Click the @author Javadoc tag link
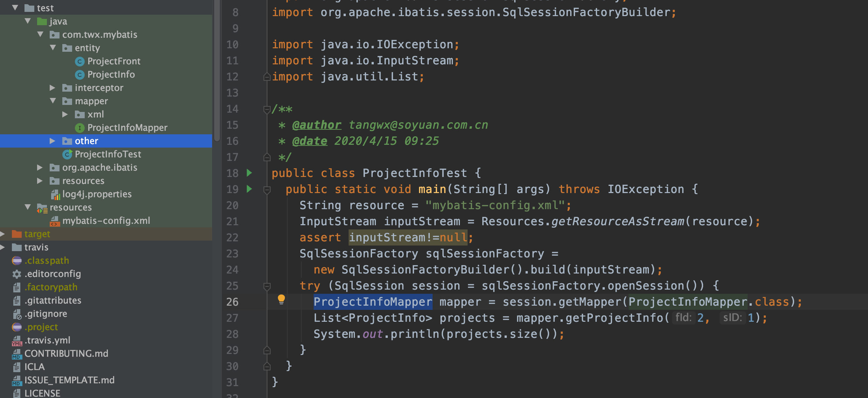Screen dimensions: 868x398 [316, 125]
